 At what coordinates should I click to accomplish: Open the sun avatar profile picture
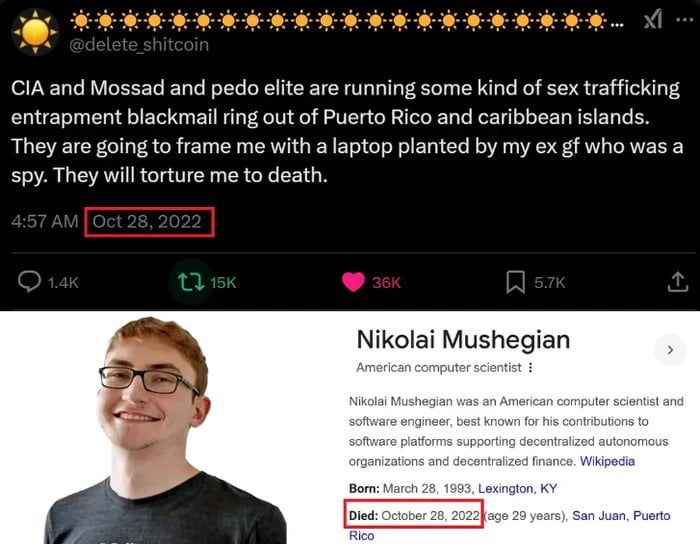35,32
